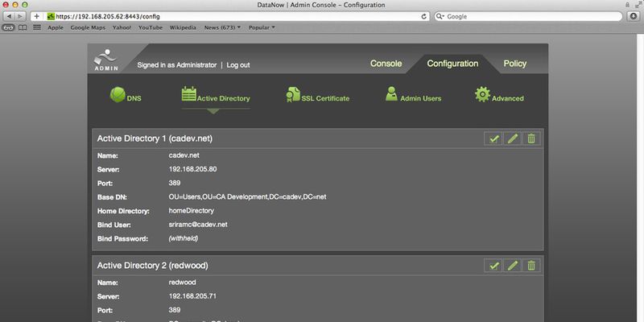
Task: Open the Wikipedia bookmark
Action: [x=183, y=27]
